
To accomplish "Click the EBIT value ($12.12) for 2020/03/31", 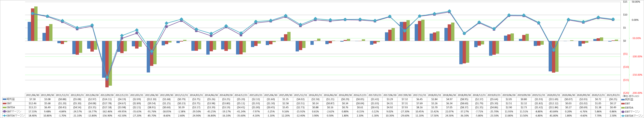I will pos(553,103).
